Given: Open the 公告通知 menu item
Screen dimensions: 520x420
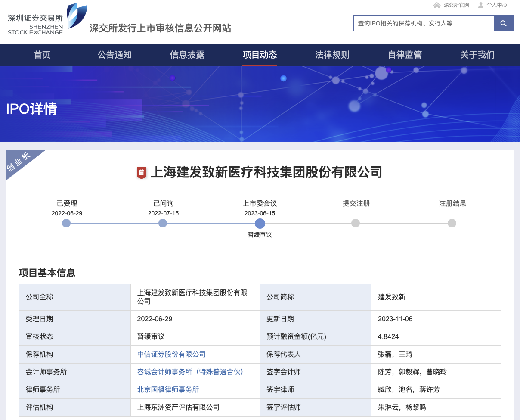Looking at the screenshot, I should (x=115, y=55).
